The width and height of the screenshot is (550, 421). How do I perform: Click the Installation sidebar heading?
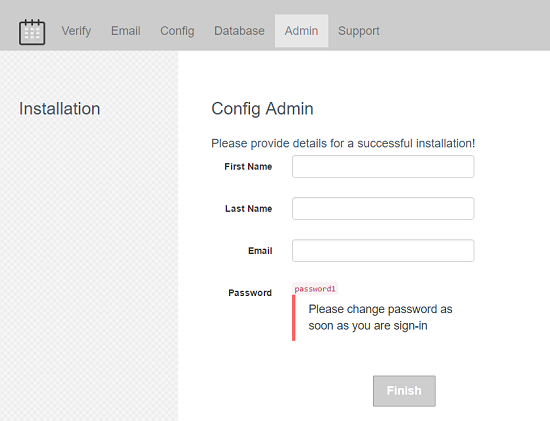(60, 109)
